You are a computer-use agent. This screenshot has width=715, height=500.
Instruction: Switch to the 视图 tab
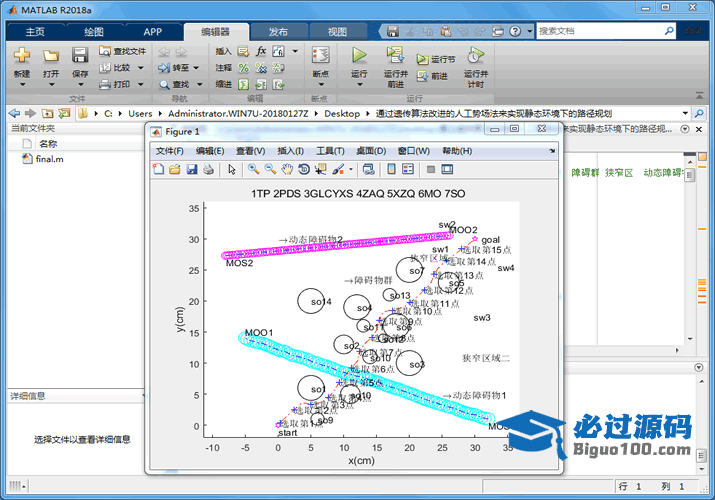[x=337, y=31]
